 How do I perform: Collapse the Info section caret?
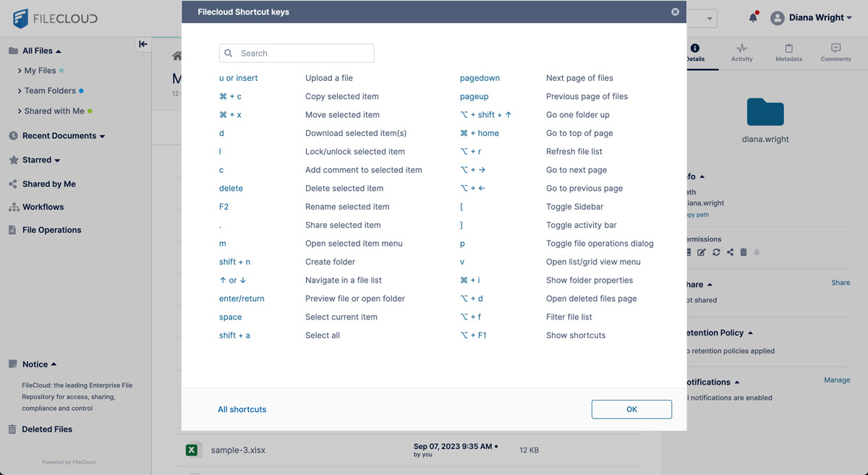tap(702, 176)
